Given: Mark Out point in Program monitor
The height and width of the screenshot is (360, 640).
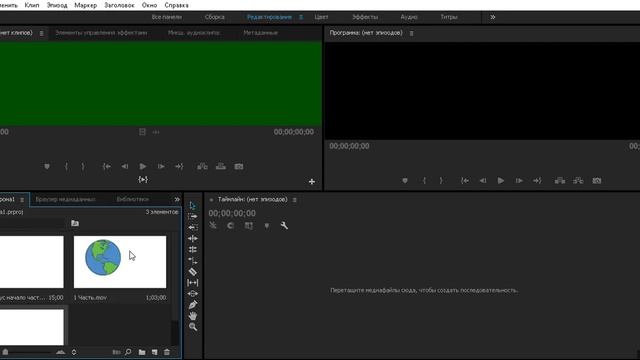Looking at the screenshot, I should click(441, 180).
